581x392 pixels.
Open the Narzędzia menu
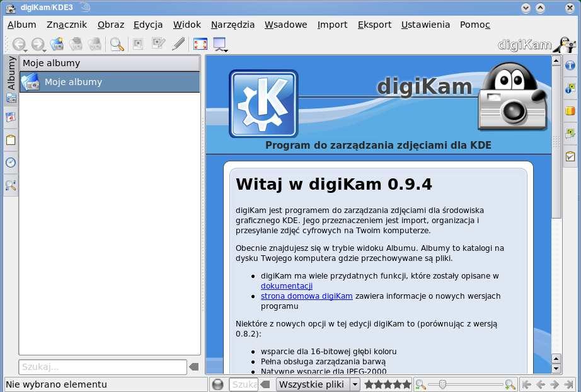pyautogui.click(x=233, y=25)
